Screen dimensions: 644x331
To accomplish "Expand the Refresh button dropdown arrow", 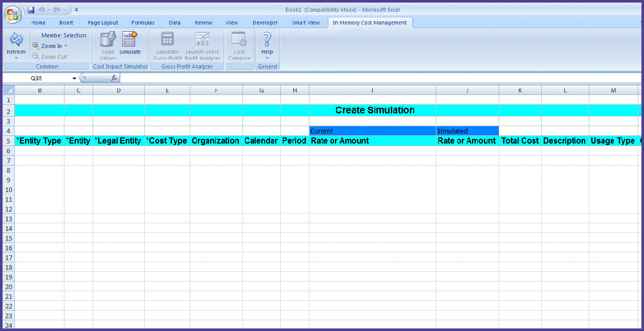I will pyautogui.click(x=16, y=58).
